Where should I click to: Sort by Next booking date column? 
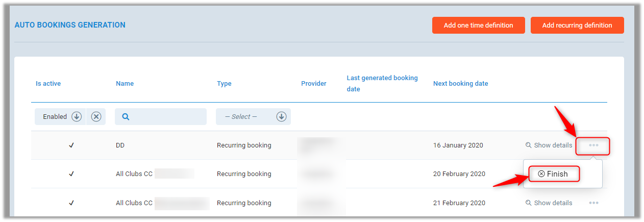pos(460,84)
